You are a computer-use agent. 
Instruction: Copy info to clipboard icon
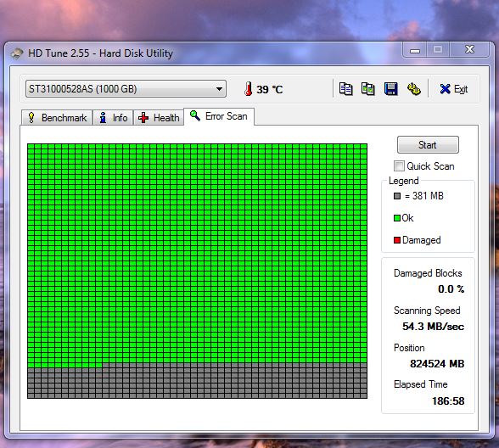[x=345, y=89]
